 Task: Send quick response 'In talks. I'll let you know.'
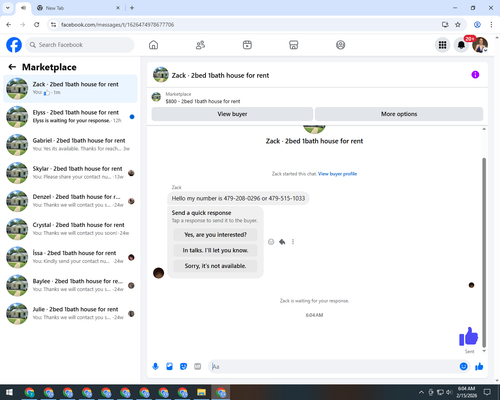(215, 250)
